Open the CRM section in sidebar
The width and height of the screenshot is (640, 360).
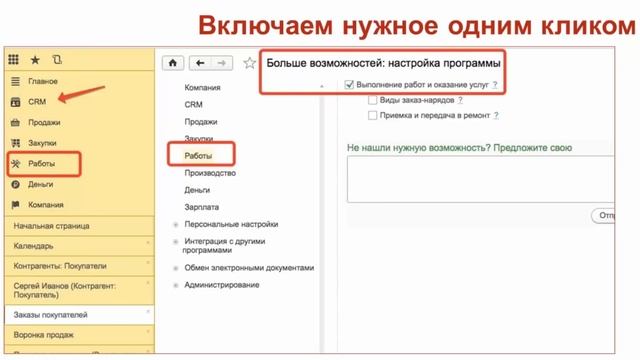click(37, 102)
